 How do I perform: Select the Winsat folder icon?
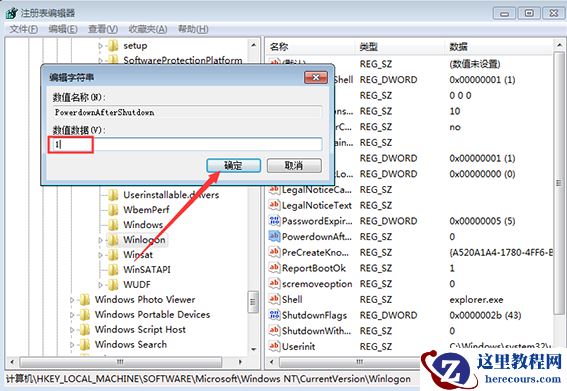pyautogui.click(x=113, y=255)
